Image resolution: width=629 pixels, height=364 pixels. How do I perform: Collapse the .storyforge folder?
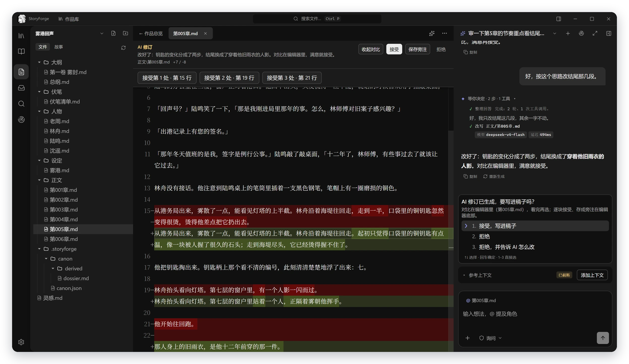pos(39,249)
